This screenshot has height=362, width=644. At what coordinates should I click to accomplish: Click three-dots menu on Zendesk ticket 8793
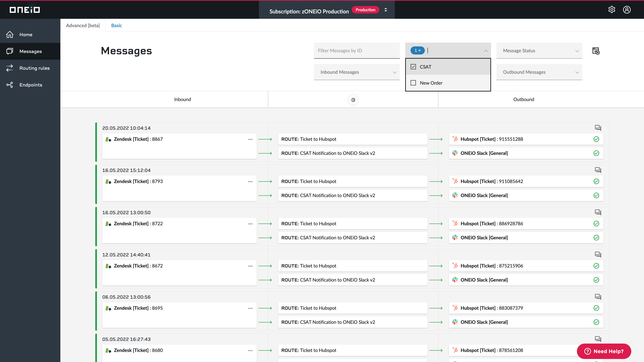click(x=250, y=182)
